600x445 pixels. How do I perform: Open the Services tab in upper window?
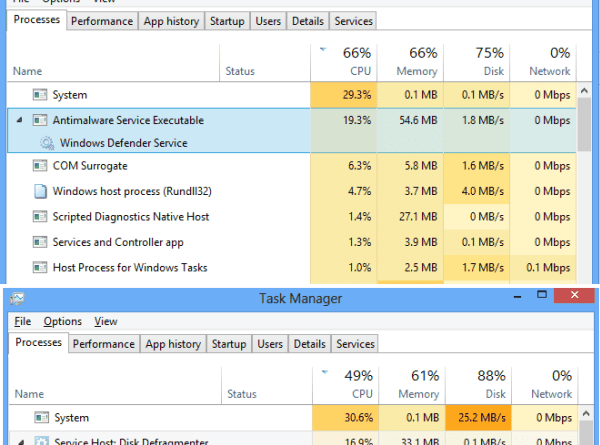coord(353,21)
